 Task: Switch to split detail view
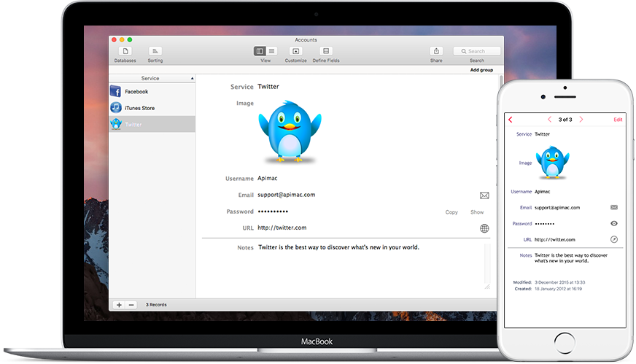coord(260,51)
